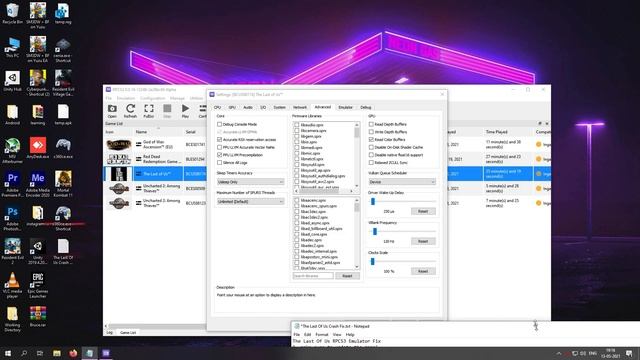The image size is (640, 360).
Task: Switch to the Emulator settings tab
Action: tap(345, 107)
